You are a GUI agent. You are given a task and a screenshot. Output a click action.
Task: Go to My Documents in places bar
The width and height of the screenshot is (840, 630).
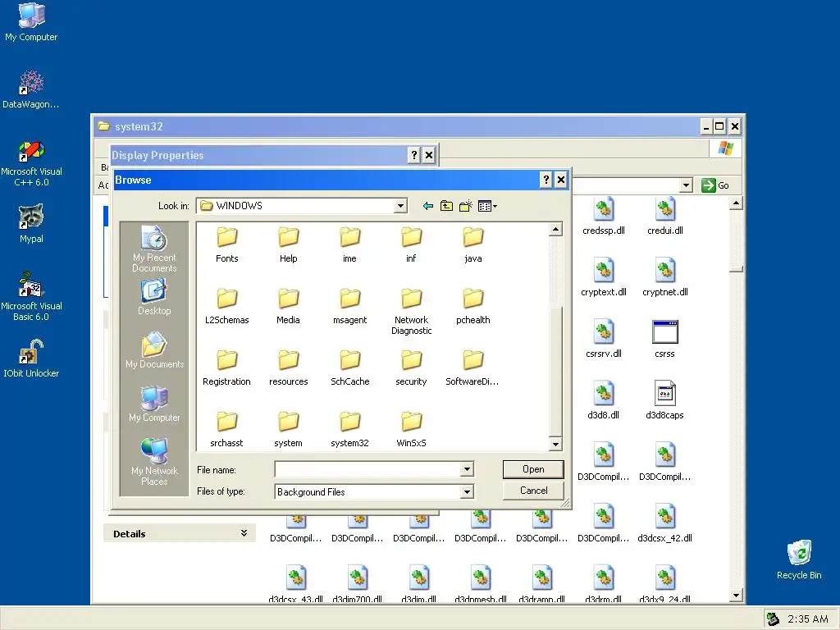[154, 350]
